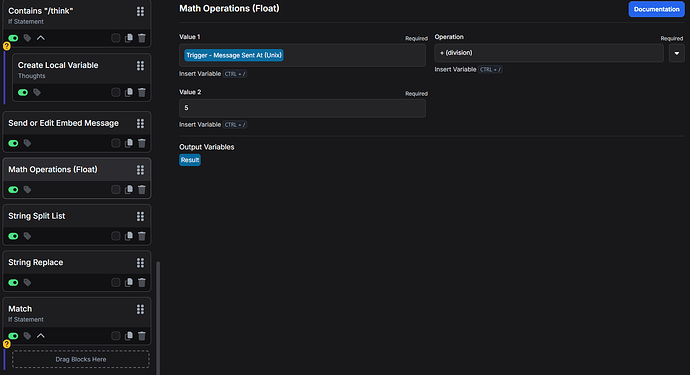Click the tag icon on Send or Edit Embed Message
The width and height of the screenshot is (690, 375).
[27, 143]
